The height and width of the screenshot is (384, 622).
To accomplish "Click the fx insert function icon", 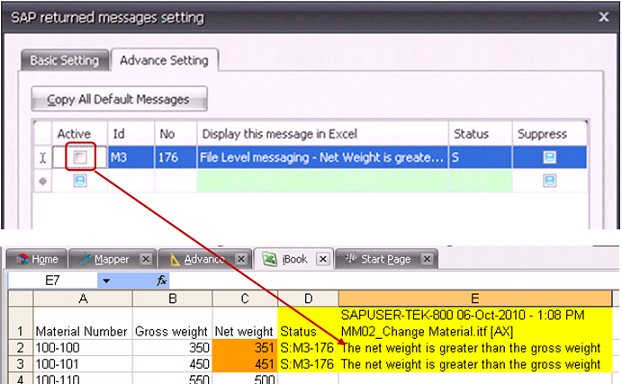I will [161, 281].
